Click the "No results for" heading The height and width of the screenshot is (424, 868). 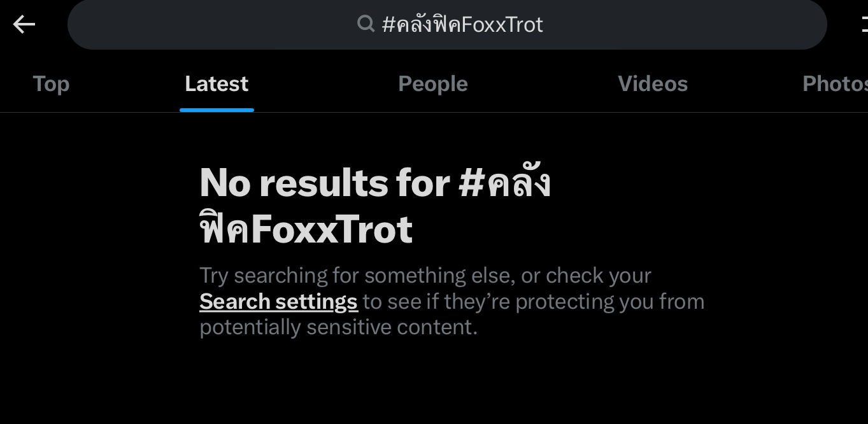[325, 183]
